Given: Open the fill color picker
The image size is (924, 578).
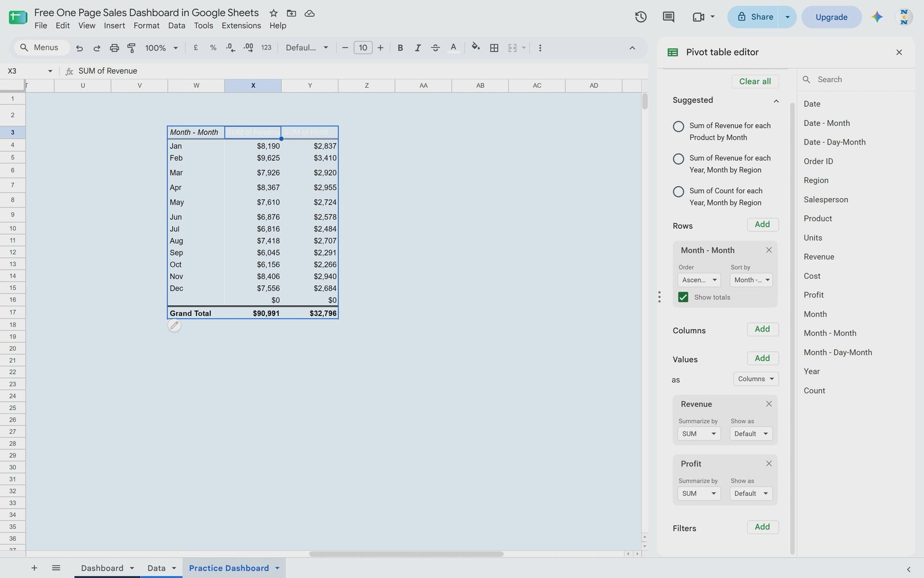Looking at the screenshot, I should 476,47.
